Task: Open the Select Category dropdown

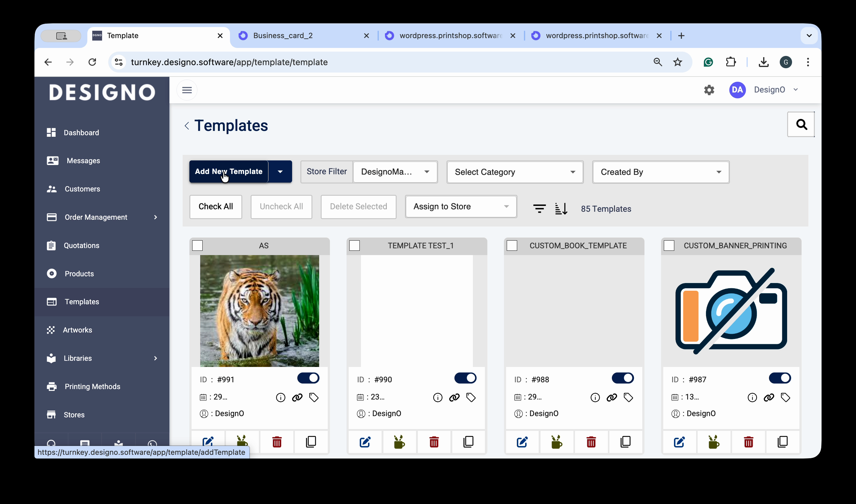Action: 515,172
